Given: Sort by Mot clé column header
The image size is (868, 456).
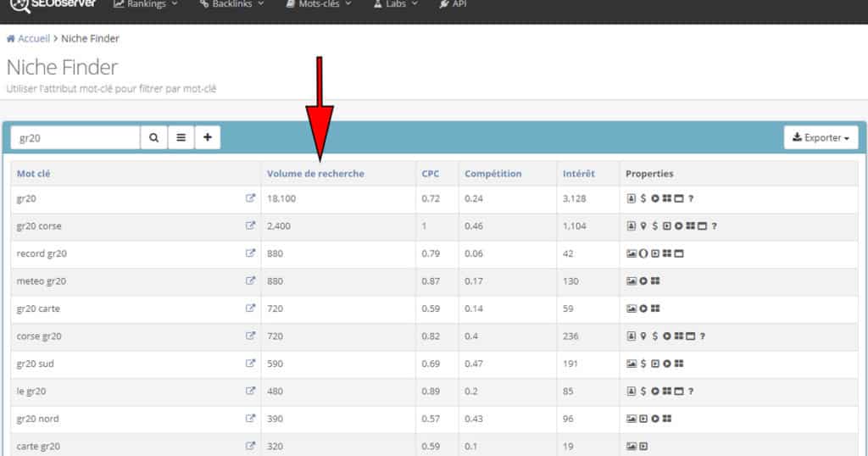Looking at the screenshot, I should point(33,174).
